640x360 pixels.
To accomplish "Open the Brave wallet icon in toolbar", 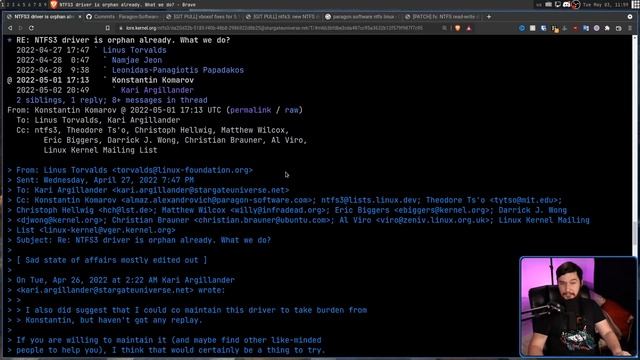I will click(x=618, y=28).
